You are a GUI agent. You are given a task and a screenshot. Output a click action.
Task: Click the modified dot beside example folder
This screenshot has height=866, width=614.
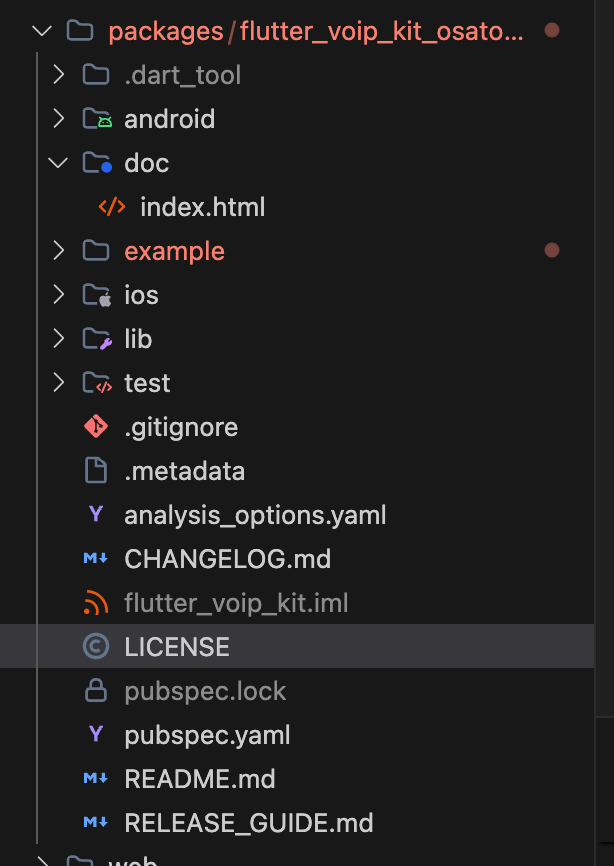(x=551, y=251)
